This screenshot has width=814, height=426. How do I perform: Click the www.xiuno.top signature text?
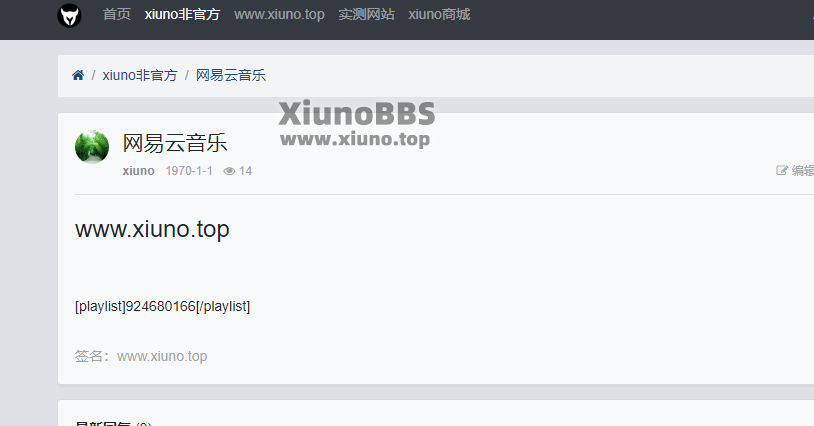[162, 356]
